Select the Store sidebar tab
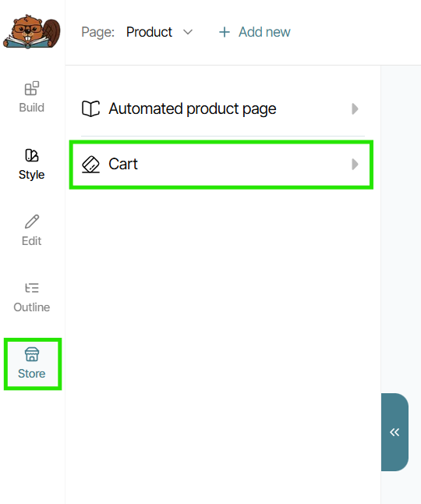This screenshot has height=504, width=421. pyautogui.click(x=31, y=364)
